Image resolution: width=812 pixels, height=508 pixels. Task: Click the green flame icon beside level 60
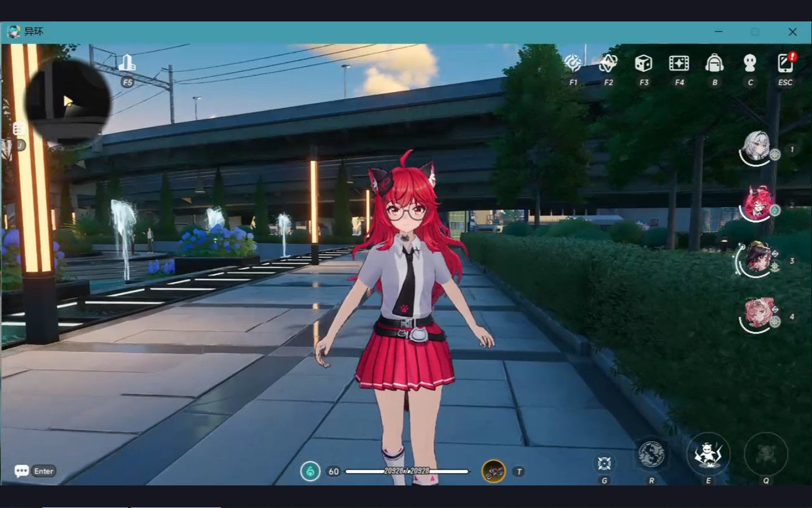(x=310, y=471)
